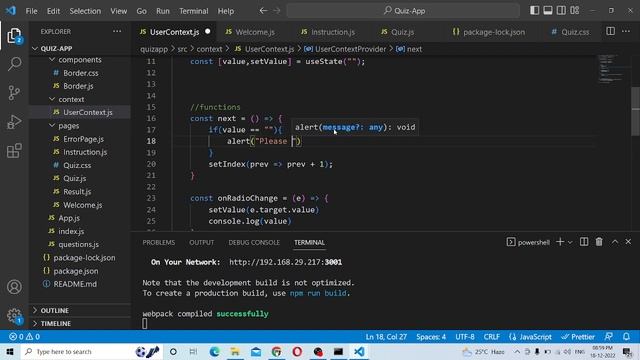Toggle secondary side bar layout icon

click(x=561, y=11)
